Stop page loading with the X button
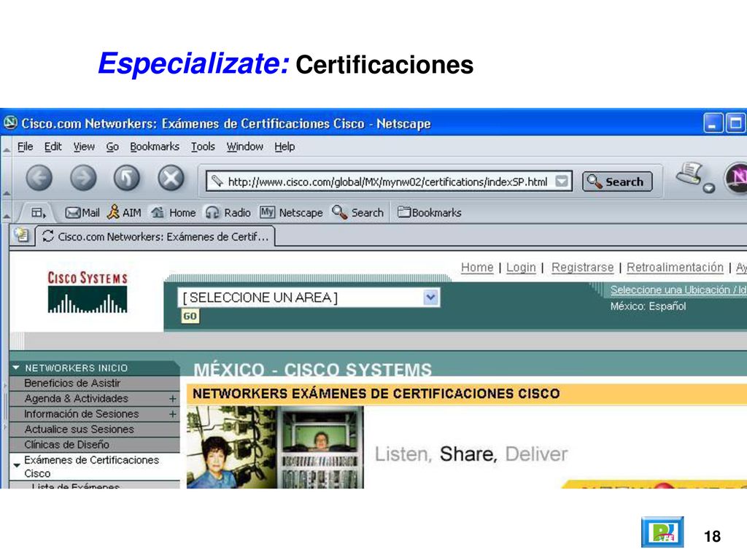Viewport: 747px width, 560px height. point(171,178)
